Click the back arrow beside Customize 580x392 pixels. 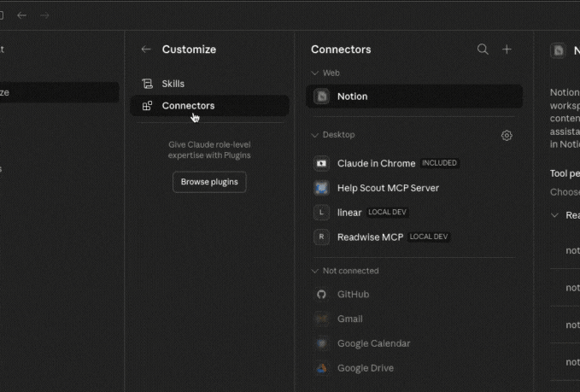[x=146, y=50]
